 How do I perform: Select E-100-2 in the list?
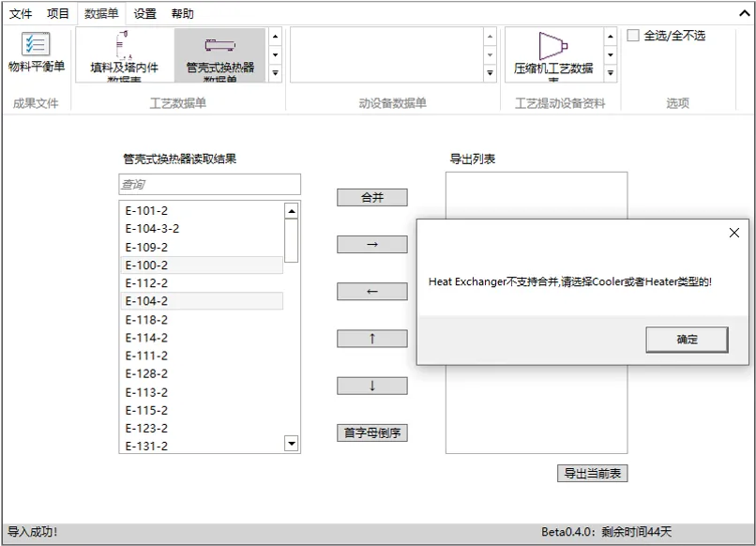tap(202, 265)
